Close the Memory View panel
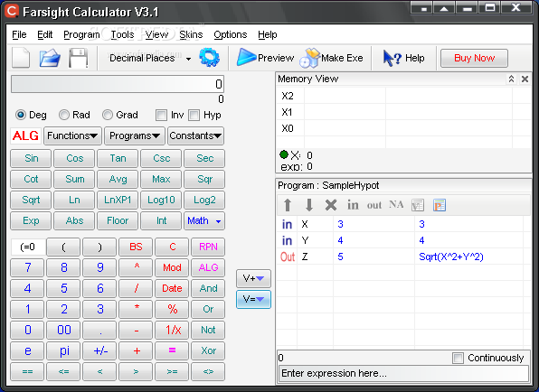Screen dimensions: 539x392 pos(525,79)
